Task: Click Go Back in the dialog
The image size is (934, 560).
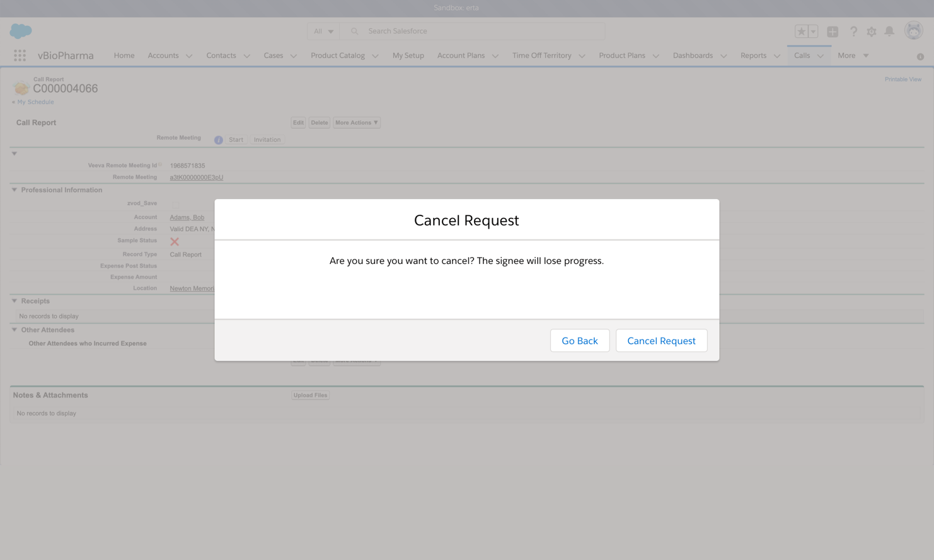Action: pos(579,341)
